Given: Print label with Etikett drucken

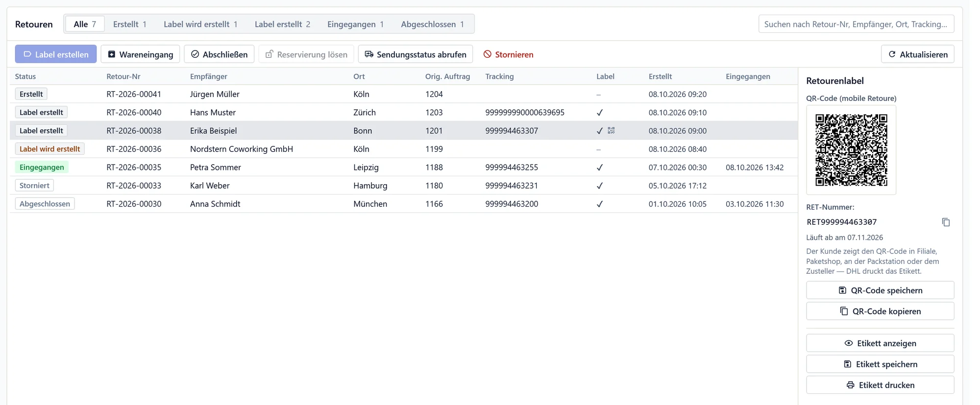Looking at the screenshot, I should (x=880, y=385).
